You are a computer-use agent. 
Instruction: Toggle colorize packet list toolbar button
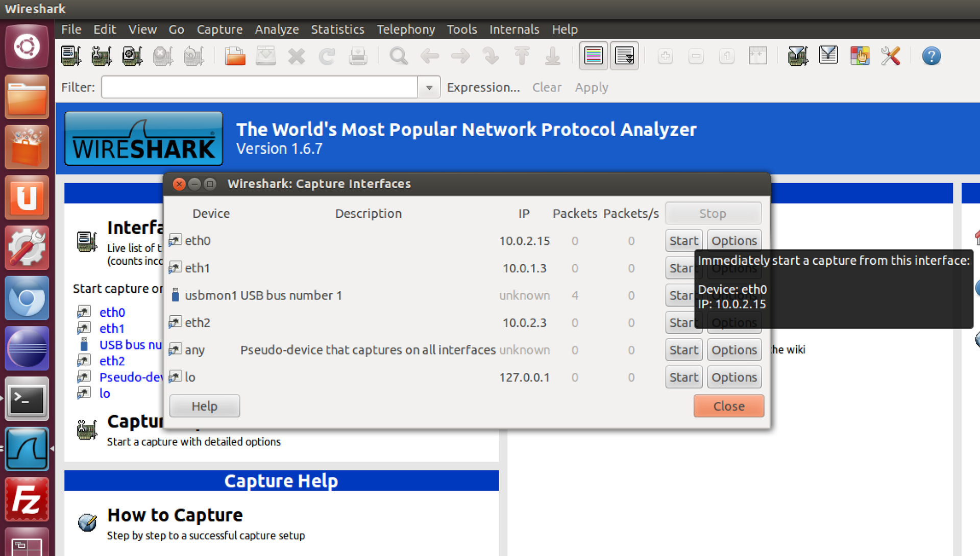tap(594, 56)
